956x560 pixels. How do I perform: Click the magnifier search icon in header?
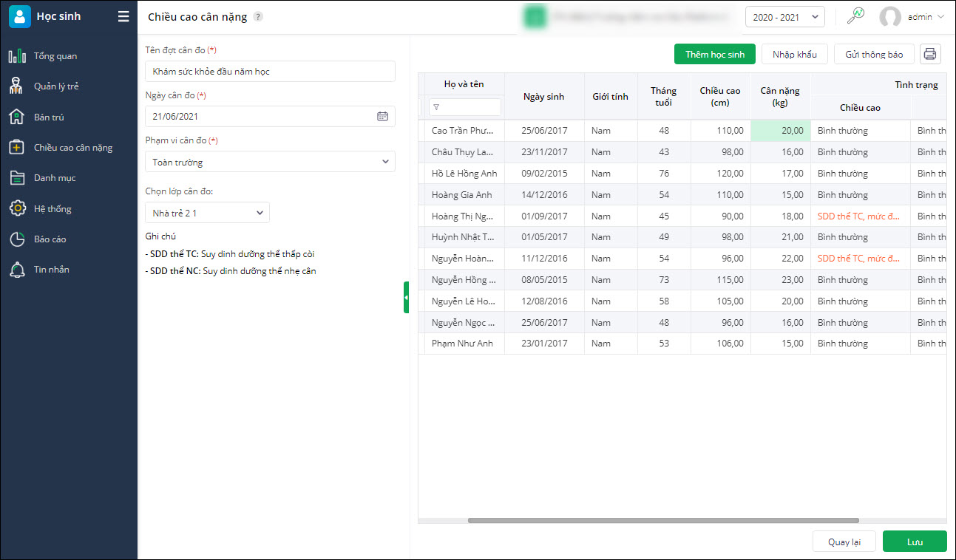pyautogui.click(x=855, y=16)
